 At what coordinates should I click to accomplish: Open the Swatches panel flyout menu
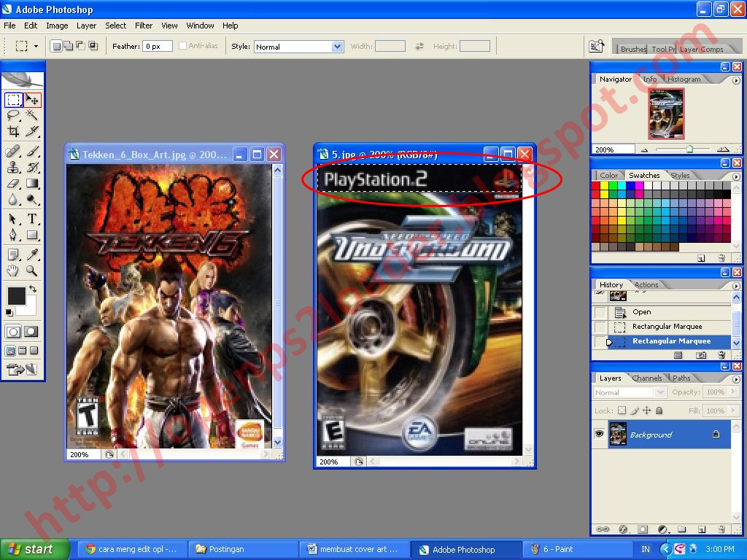736,176
